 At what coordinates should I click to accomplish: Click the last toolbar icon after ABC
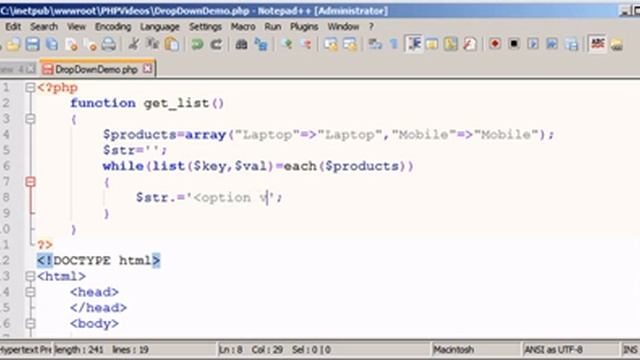[617, 44]
